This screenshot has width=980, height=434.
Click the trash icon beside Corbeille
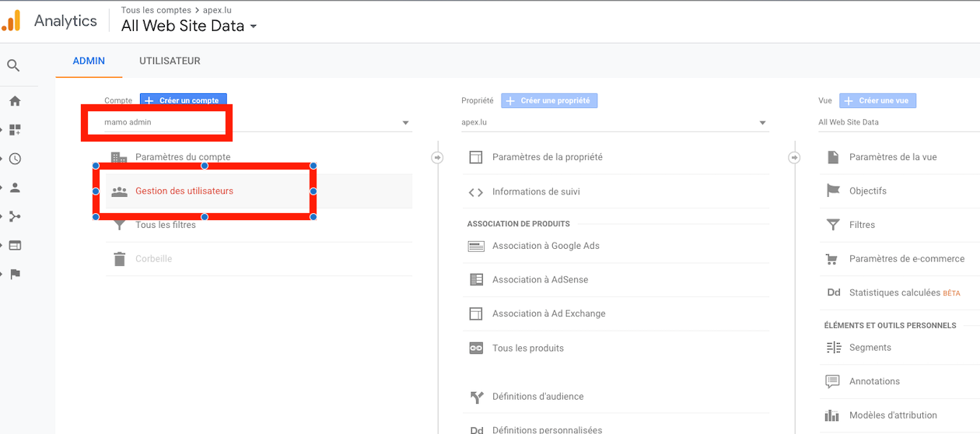pyautogui.click(x=119, y=259)
